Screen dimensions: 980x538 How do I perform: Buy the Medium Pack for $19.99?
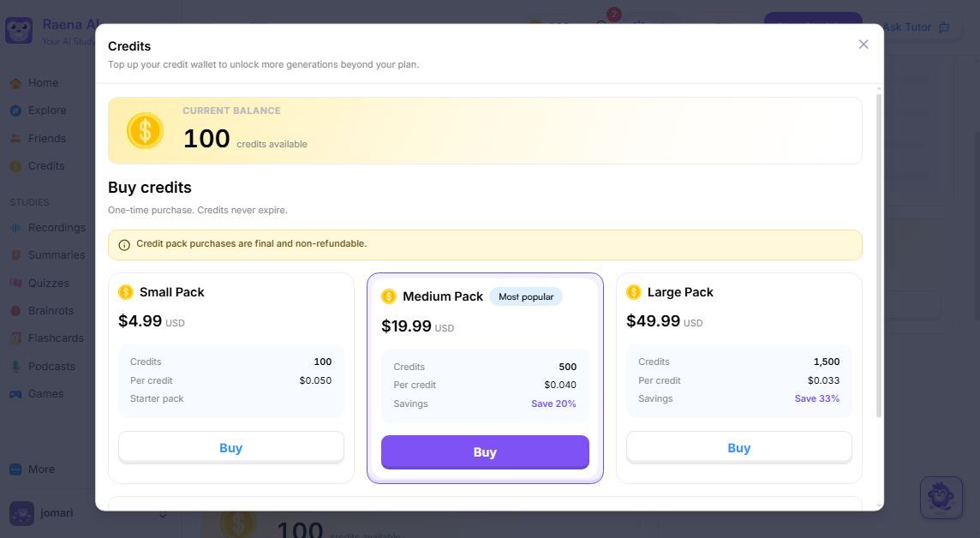point(485,451)
